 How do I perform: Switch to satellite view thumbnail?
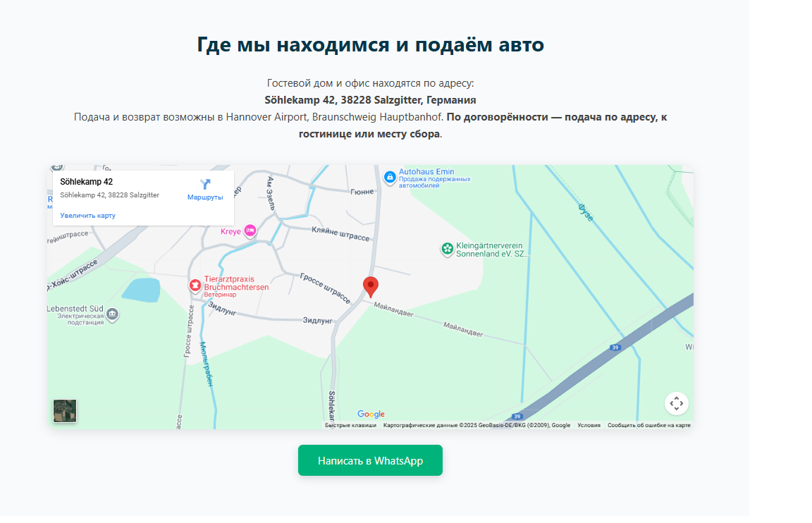(x=65, y=411)
